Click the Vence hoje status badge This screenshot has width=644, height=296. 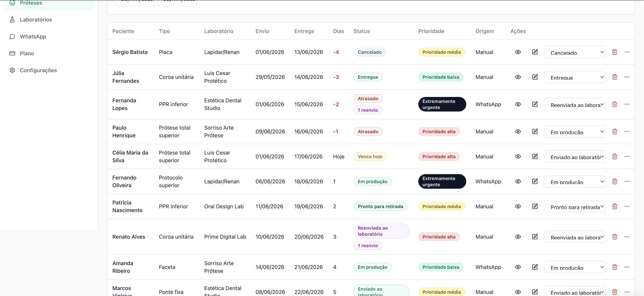(x=370, y=157)
